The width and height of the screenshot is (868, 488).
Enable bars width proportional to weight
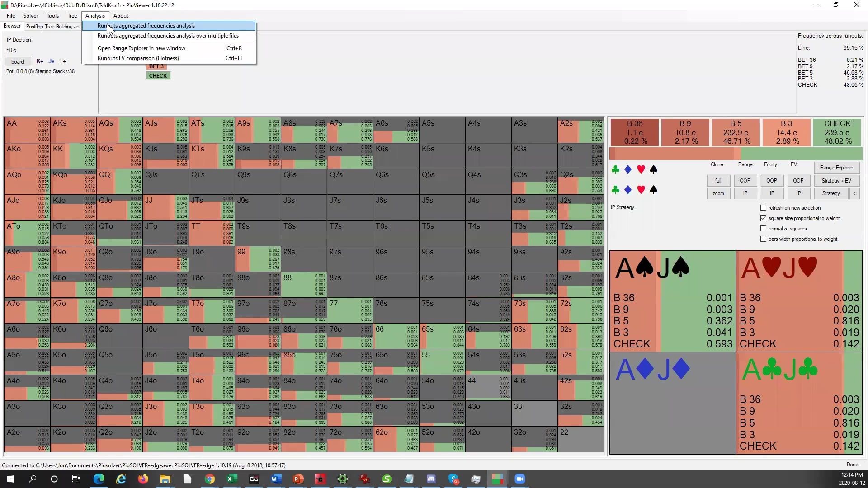tap(764, 239)
